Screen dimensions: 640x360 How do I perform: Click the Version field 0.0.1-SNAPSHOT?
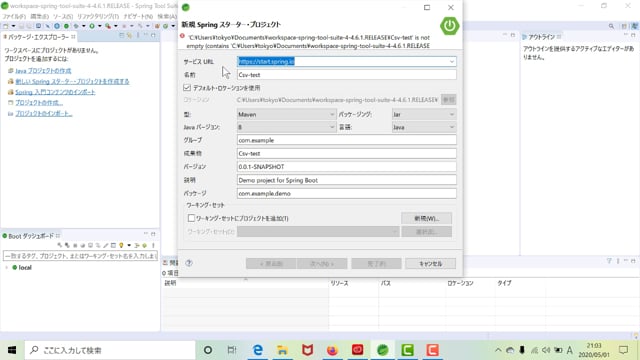(x=347, y=167)
